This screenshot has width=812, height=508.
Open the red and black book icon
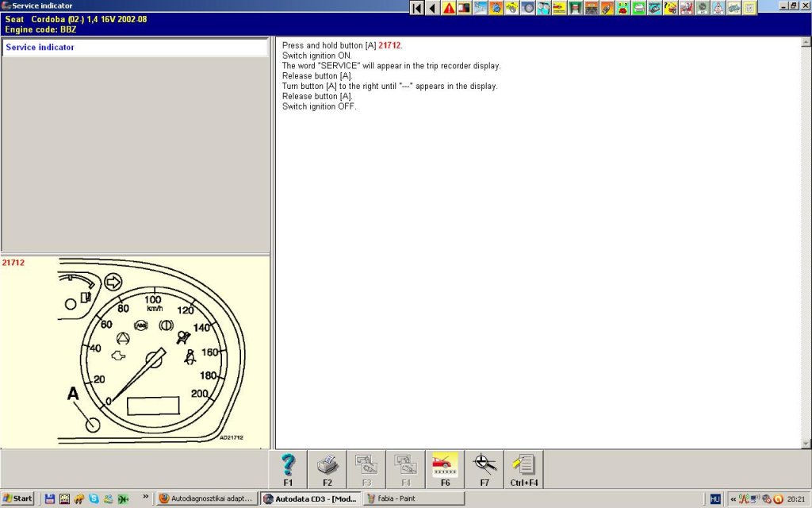[x=465, y=8]
